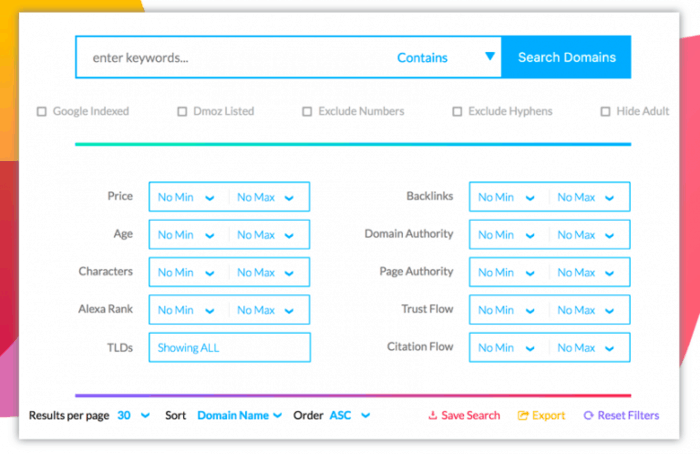
Task: Click the Order ASC chevron icon
Action: tap(365, 415)
